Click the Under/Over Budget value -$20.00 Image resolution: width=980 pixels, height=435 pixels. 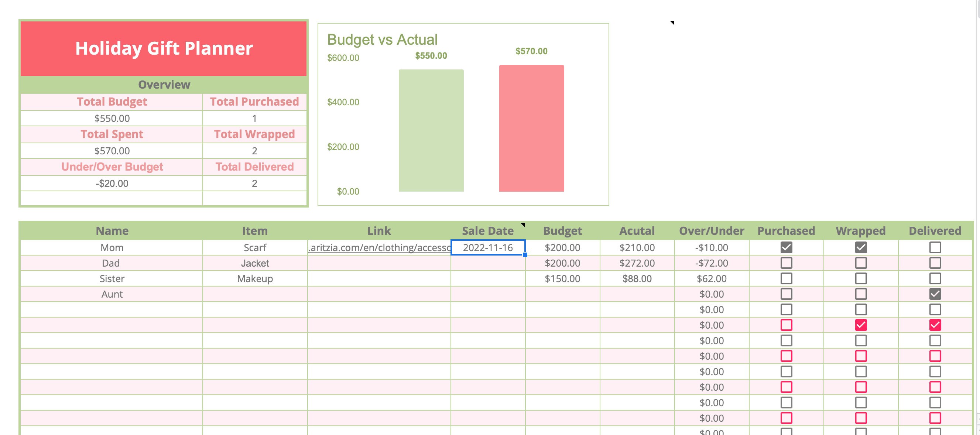pyautogui.click(x=112, y=183)
